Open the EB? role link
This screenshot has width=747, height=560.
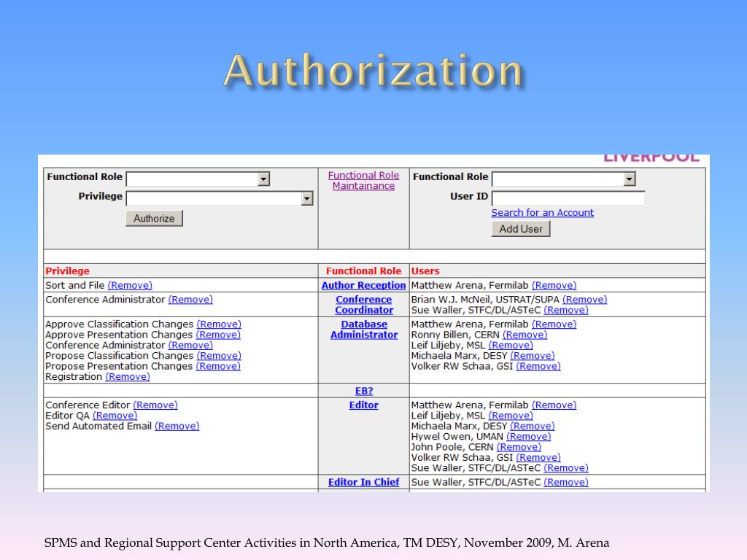(x=364, y=391)
